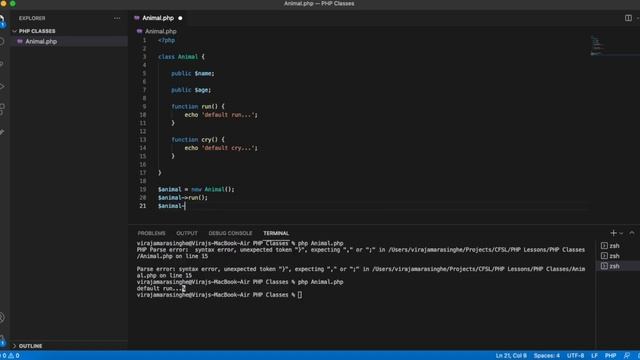Screen dimensions: 640x360
Task: Open the launch profile dropdown arrow
Action: click(621, 233)
